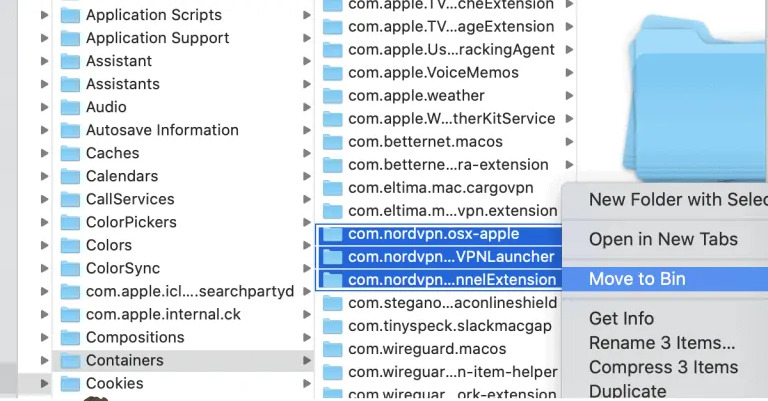The image size is (768, 401).
Task: Select the Cookies folder name
Action: (115, 383)
